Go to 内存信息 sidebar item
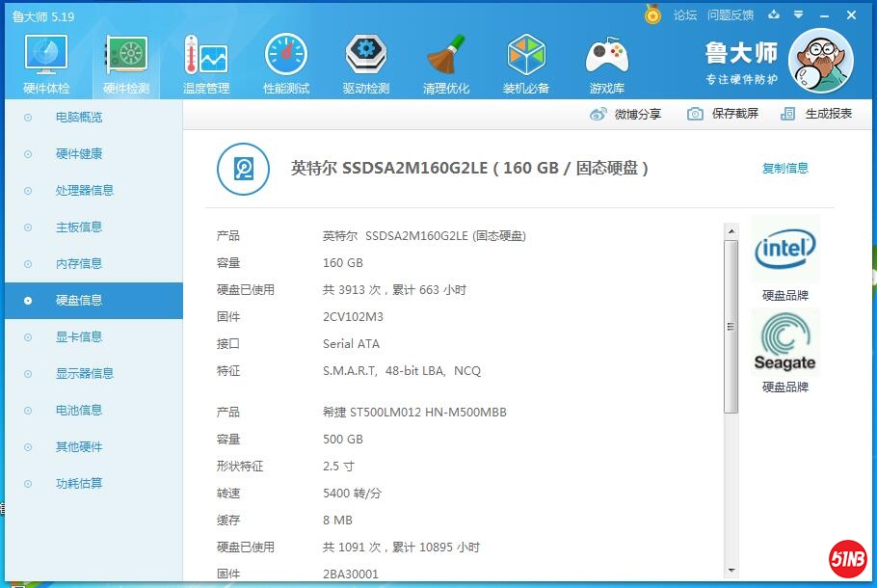Viewport: 877px width, 588px height. (x=79, y=264)
